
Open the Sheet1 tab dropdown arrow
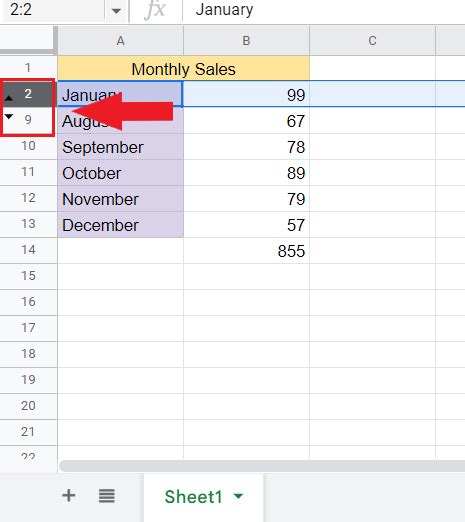[238, 496]
